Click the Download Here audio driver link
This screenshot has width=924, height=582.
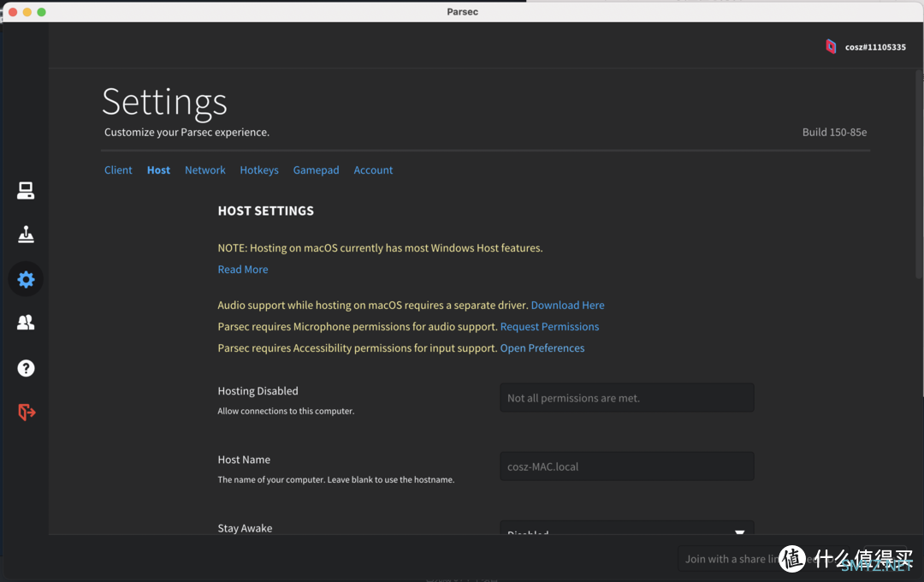(567, 305)
